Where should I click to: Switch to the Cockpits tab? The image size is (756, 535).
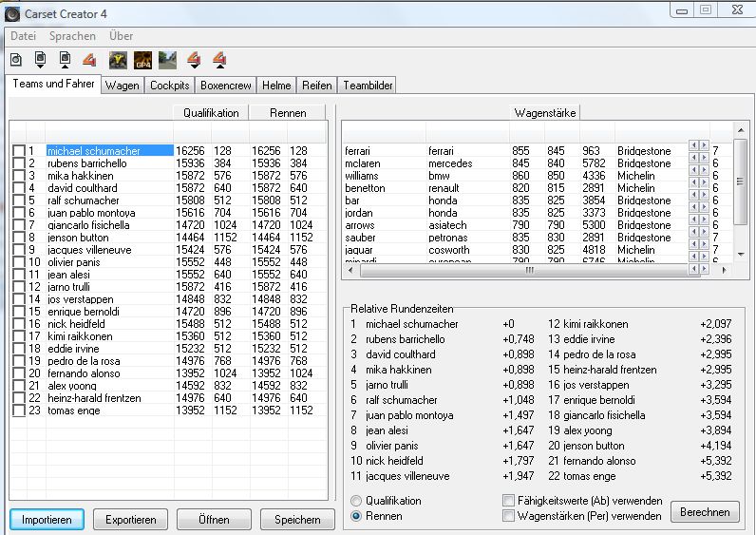coord(171,86)
